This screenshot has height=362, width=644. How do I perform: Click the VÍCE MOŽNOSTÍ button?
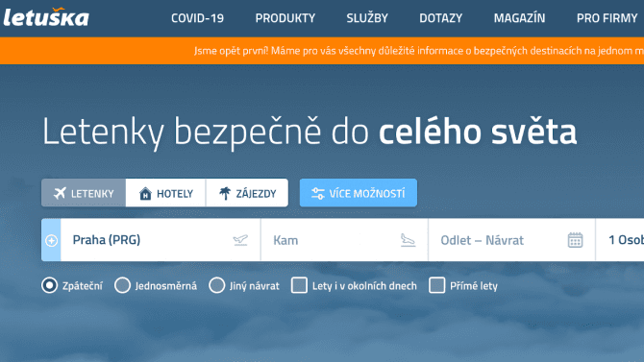[x=359, y=193]
